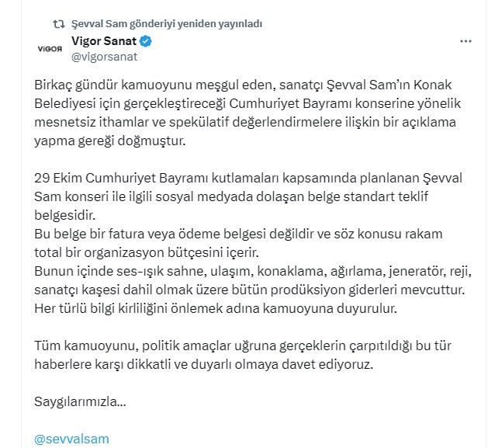Open the three-dot more options menu
The width and height of the screenshot is (495, 448).
[x=466, y=41]
